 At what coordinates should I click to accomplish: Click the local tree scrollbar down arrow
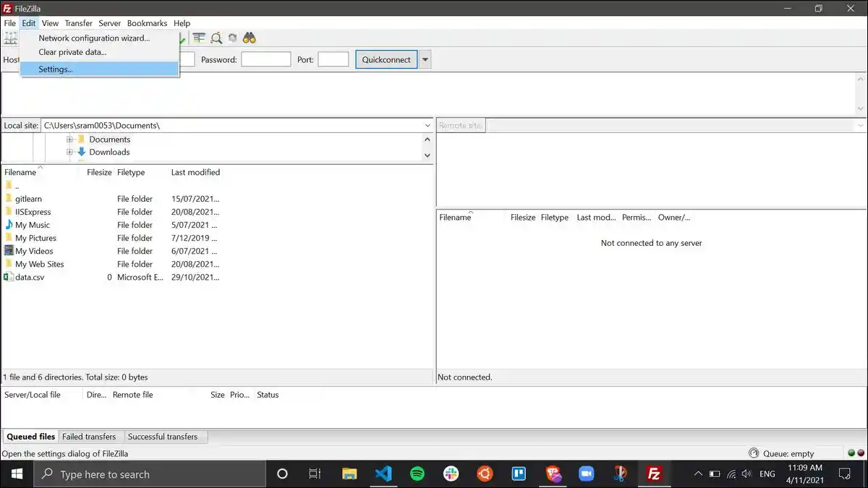(x=427, y=155)
